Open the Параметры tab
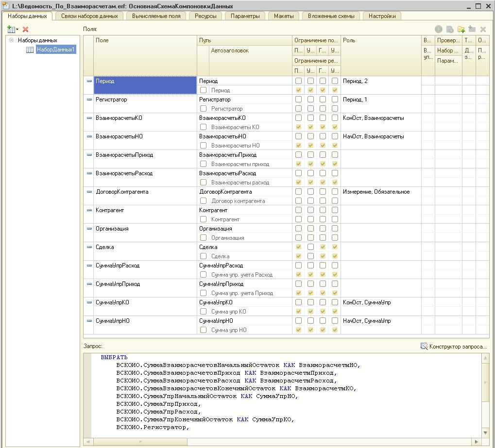The width and height of the screenshot is (495, 448). pos(245,16)
